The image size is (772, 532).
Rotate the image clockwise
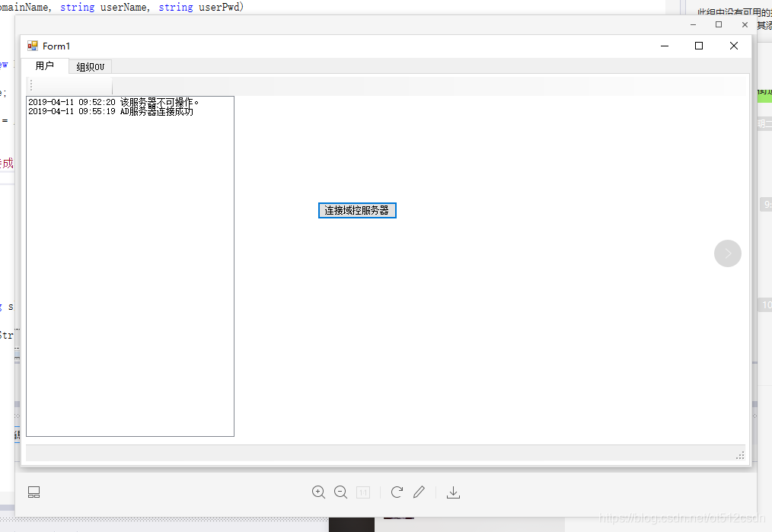pyautogui.click(x=397, y=492)
